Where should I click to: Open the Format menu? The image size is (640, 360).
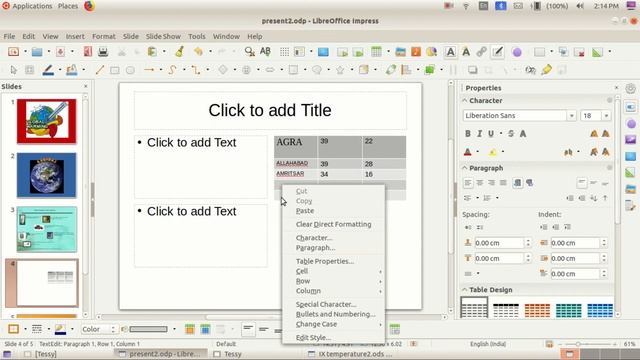pyautogui.click(x=104, y=36)
